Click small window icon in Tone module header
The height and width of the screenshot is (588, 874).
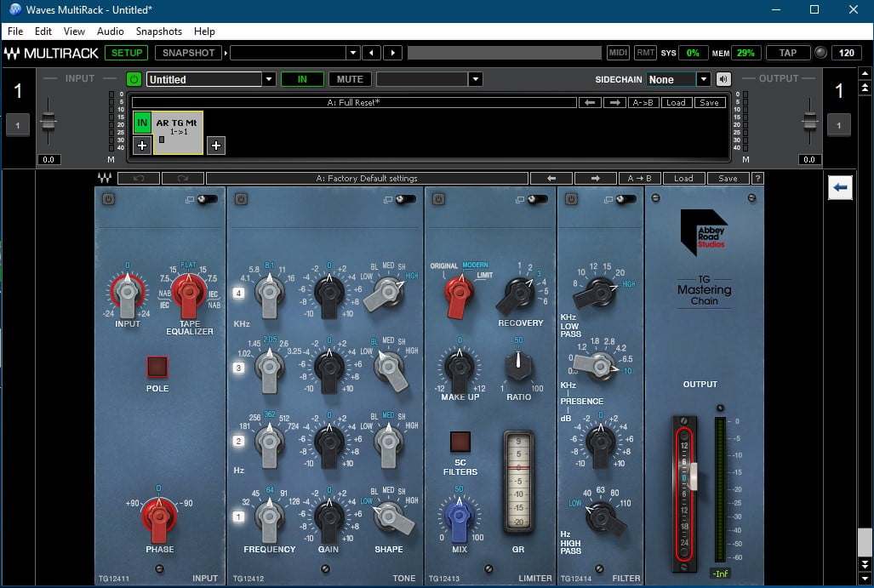click(388, 199)
